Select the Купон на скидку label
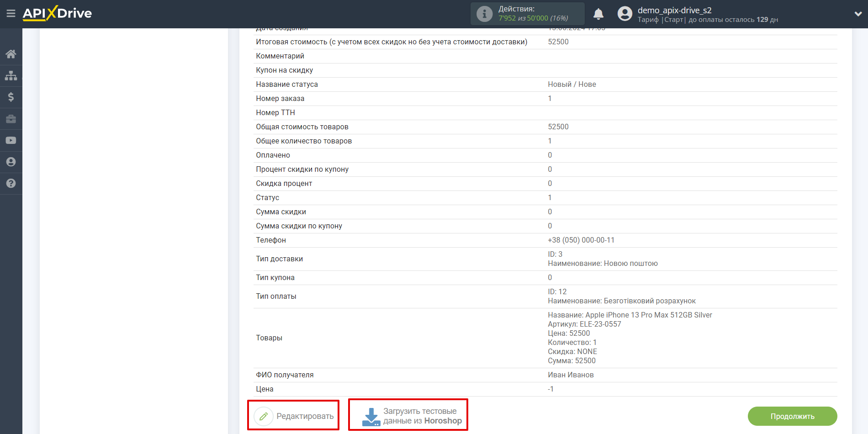Screen dimensions: 868x434 (x=284, y=70)
